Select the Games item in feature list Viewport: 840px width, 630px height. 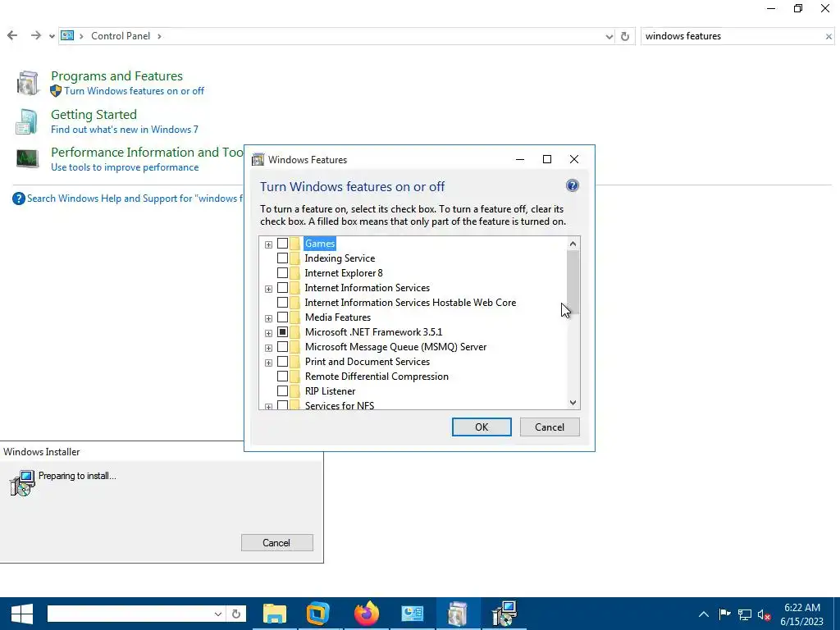click(320, 244)
